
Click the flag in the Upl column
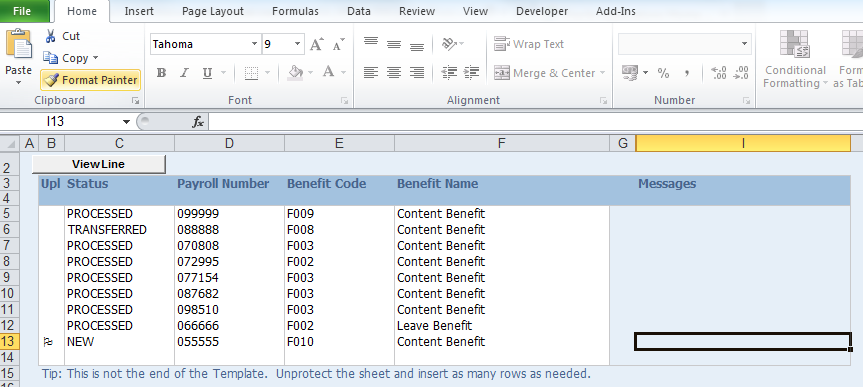coord(48,342)
